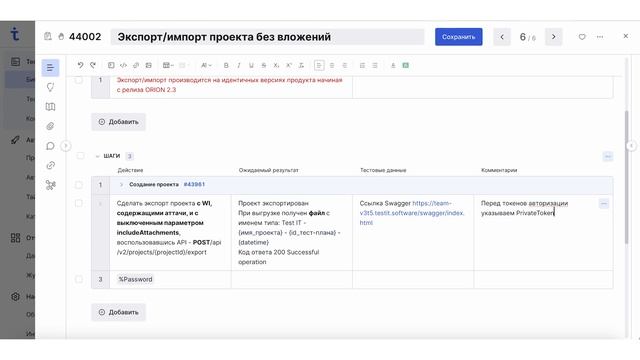Align text to the right

[x=344, y=65]
